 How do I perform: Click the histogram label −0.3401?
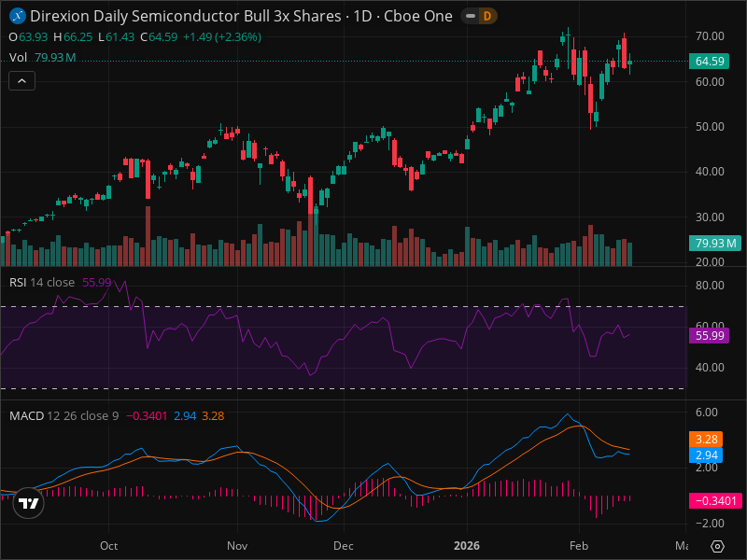coord(715,501)
